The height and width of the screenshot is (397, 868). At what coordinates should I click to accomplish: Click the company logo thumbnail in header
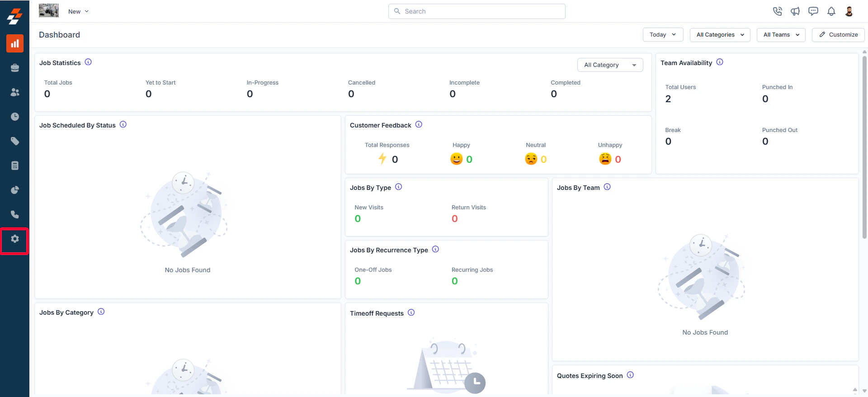pyautogui.click(x=49, y=10)
